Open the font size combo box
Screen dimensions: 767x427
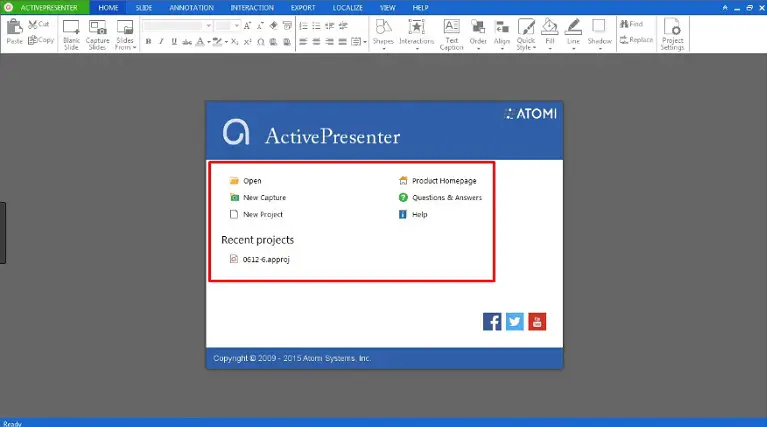[x=227, y=25]
